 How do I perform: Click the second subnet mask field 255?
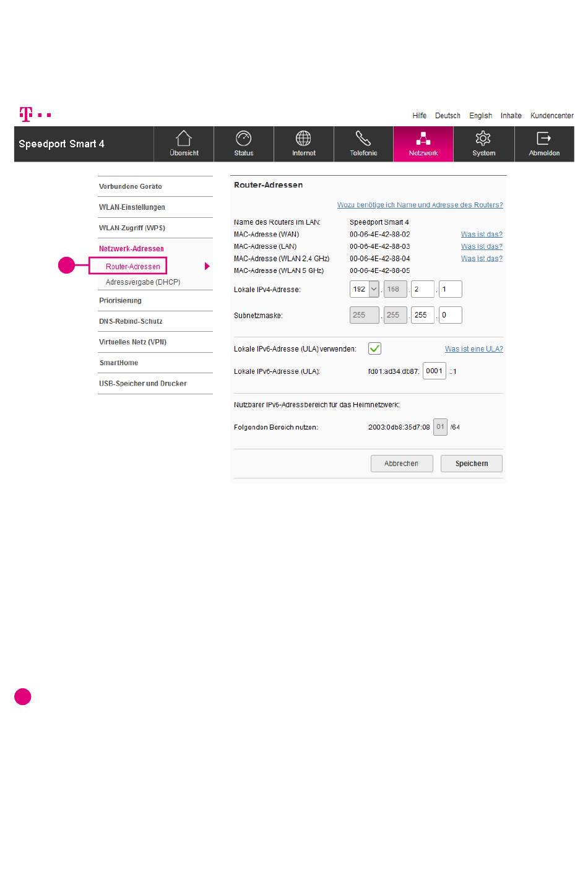(395, 315)
